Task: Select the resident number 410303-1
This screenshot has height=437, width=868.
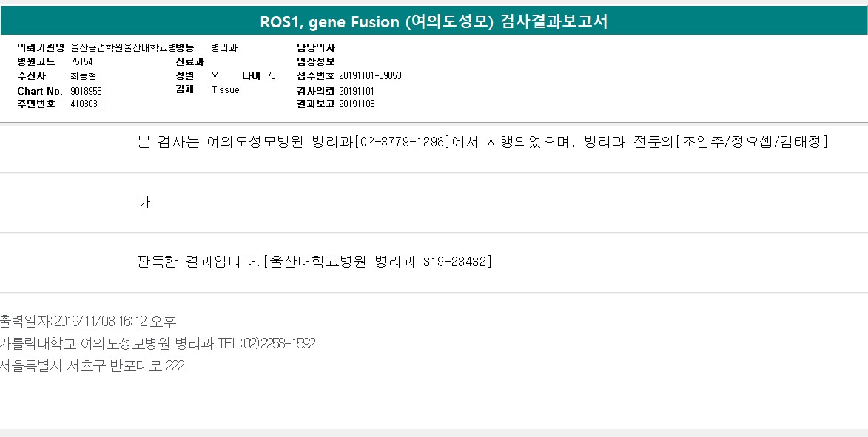Action: point(88,104)
